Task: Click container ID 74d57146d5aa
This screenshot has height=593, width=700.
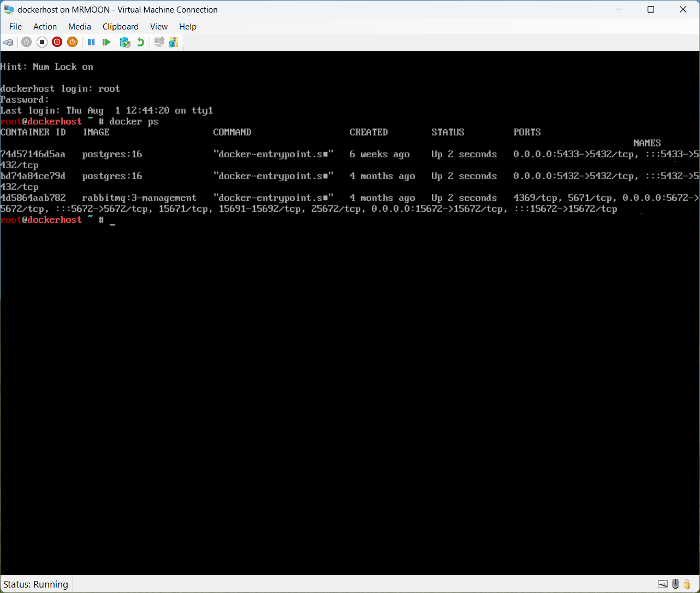Action: pos(33,154)
